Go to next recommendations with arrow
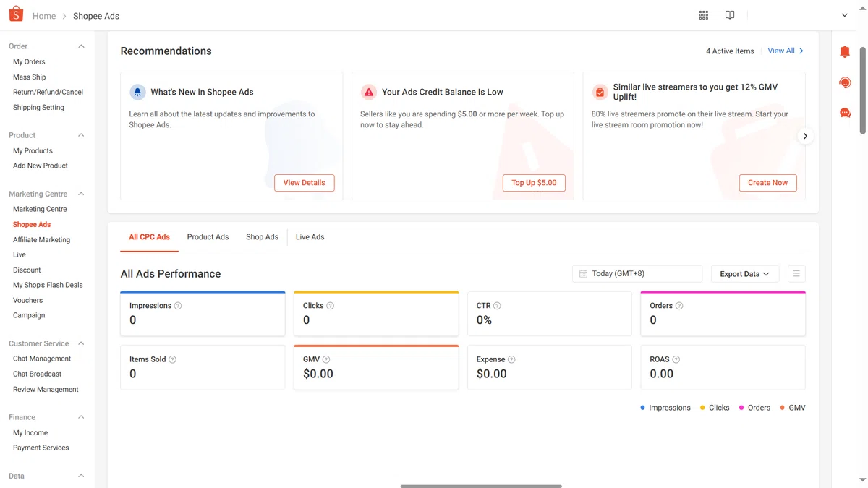Viewport: 868px width, 488px height. (805, 136)
